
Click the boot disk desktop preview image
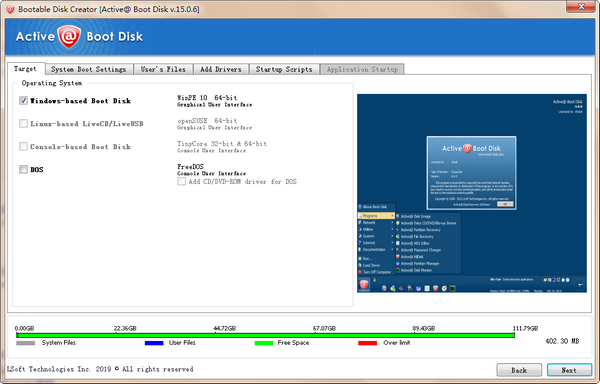point(472,193)
